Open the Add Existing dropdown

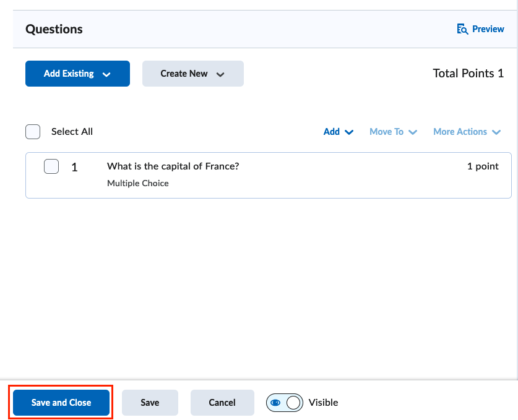(77, 74)
